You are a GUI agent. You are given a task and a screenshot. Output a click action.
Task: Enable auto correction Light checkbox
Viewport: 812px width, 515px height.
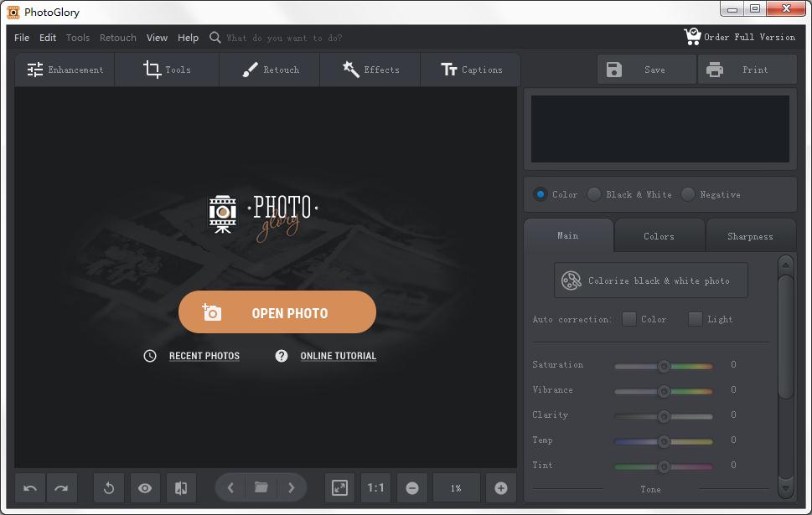(696, 319)
